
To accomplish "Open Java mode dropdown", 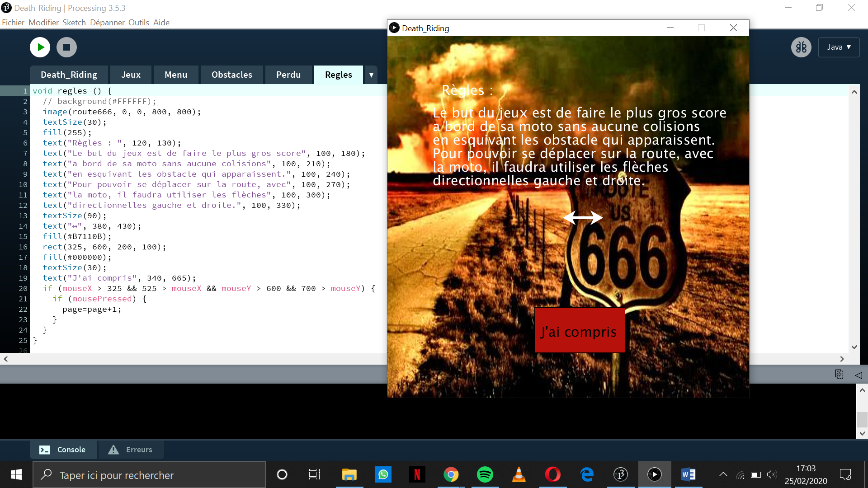I will [x=839, y=47].
